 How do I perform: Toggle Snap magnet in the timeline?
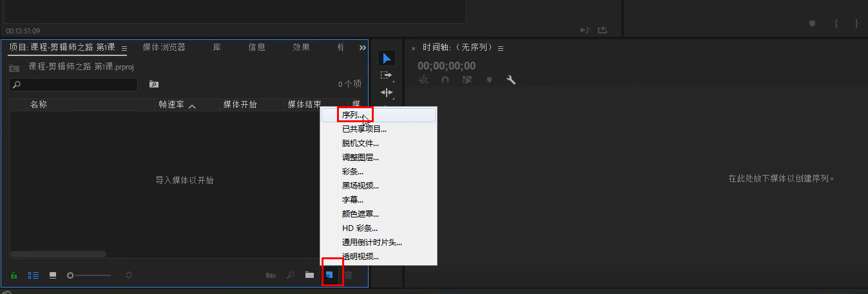445,80
